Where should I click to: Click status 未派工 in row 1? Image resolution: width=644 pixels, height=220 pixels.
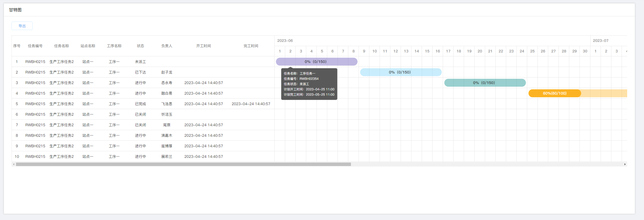[140, 62]
